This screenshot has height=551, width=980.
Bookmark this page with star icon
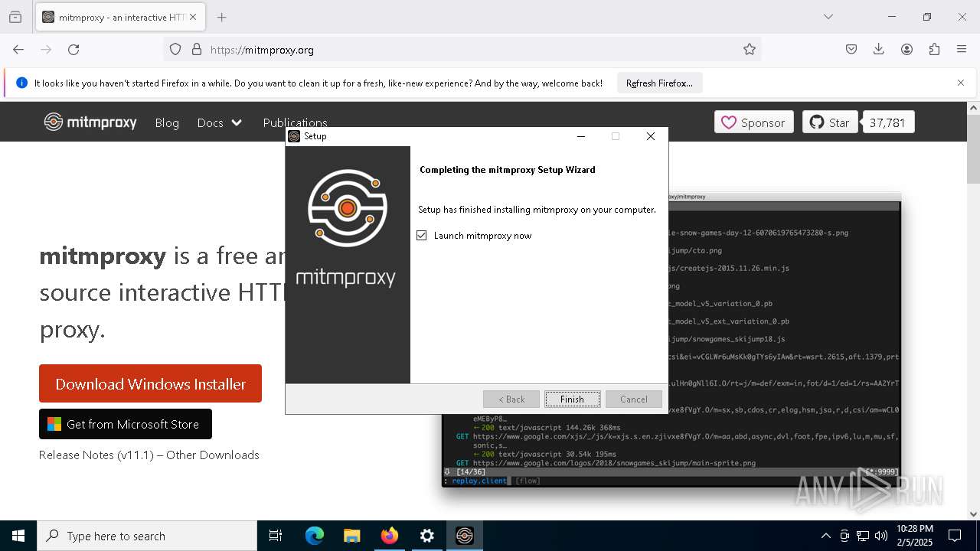pyautogui.click(x=750, y=49)
